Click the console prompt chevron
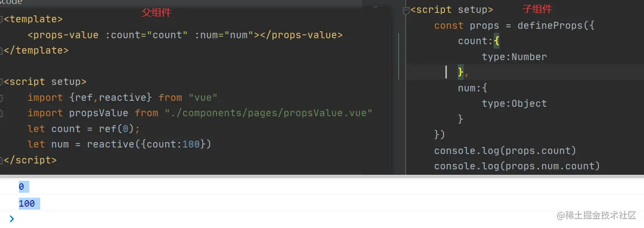The width and height of the screenshot is (644, 228). tap(11, 219)
